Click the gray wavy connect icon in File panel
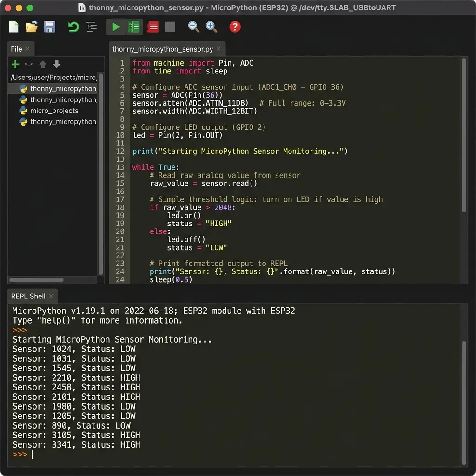Image resolution: width=476 pixels, height=476 pixels. (29, 64)
